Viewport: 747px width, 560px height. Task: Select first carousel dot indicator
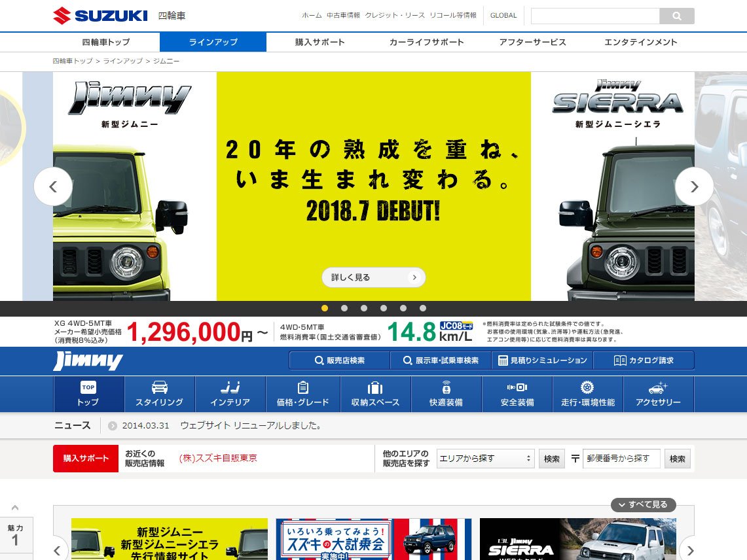(325, 308)
